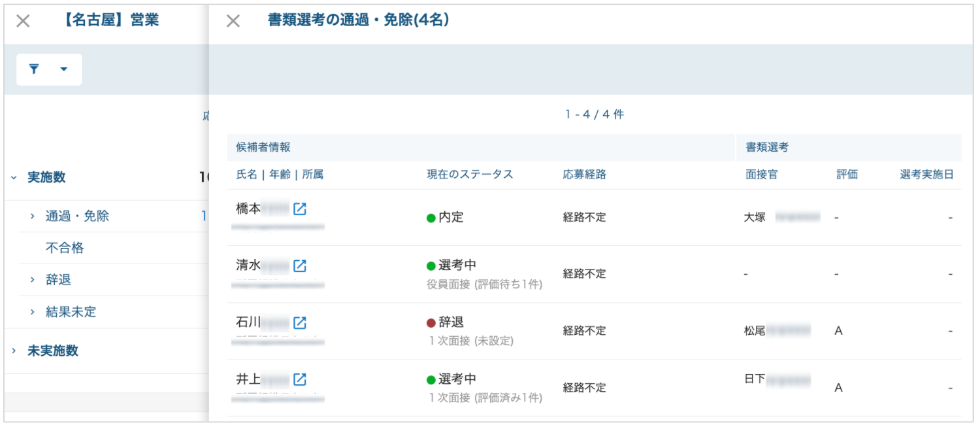
Task: Collapse the 実施数 section
Action: click(x=14, y=177)
